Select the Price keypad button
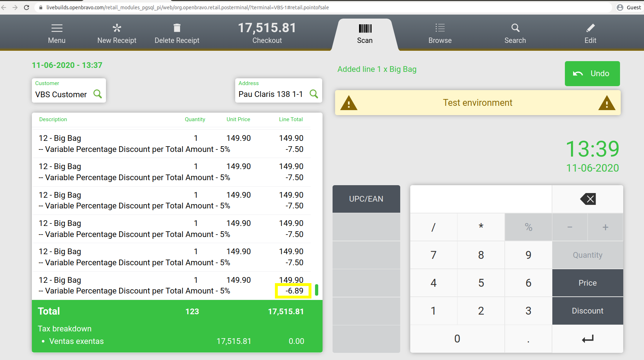Image resolution: width=644 pixels, height=360 pixels. (587, 283)
